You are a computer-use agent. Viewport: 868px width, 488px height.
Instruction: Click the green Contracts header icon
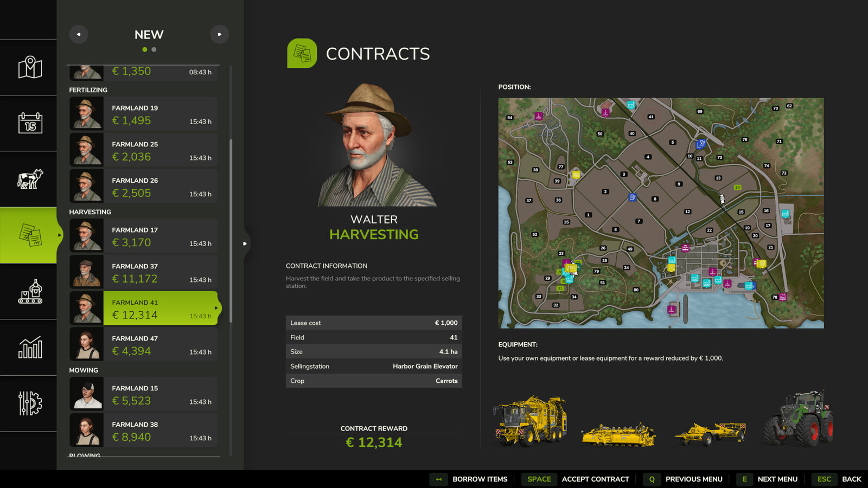pos(302,53)
